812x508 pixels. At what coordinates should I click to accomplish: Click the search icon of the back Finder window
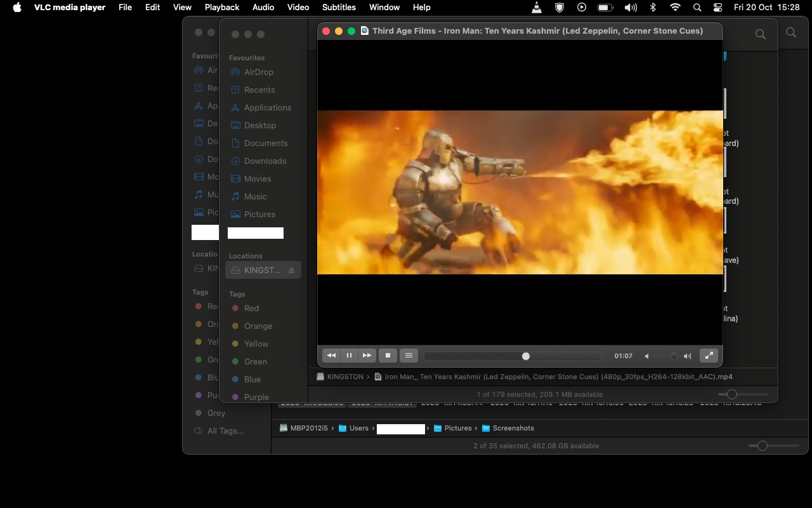(x=790, y=32)
